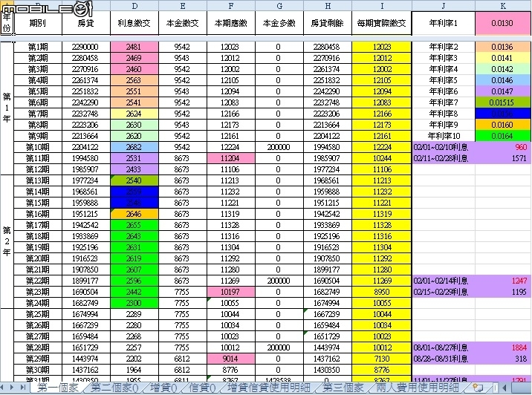Select the 第1期 row label
This screenshot has height=395, width=532.
coord(38,47)
